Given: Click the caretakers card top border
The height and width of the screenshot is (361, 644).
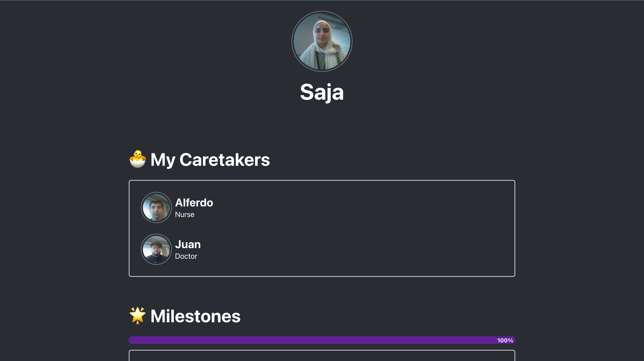Looking at the screenshot, I should 322,180.
